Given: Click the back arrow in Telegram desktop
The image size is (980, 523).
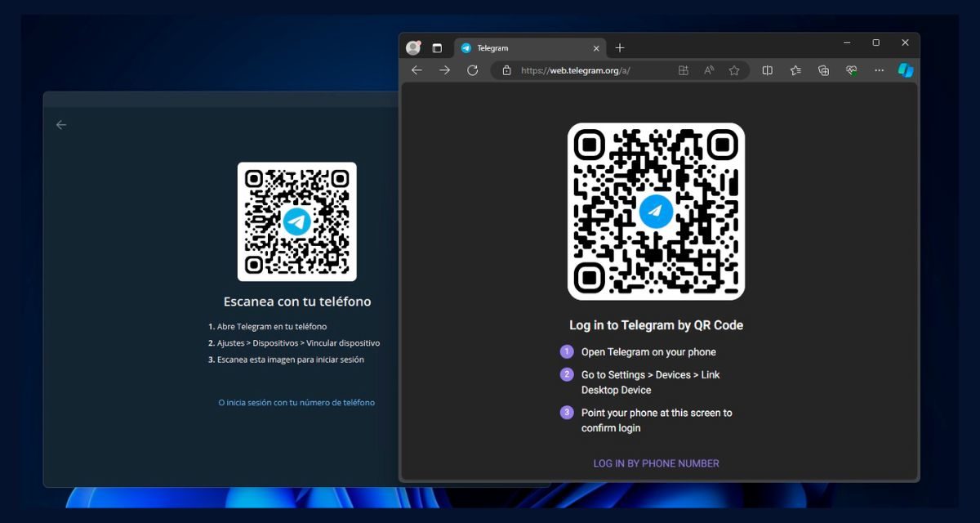Looking at the screenshot, I should pyautogui.click(x=61, y=124).
